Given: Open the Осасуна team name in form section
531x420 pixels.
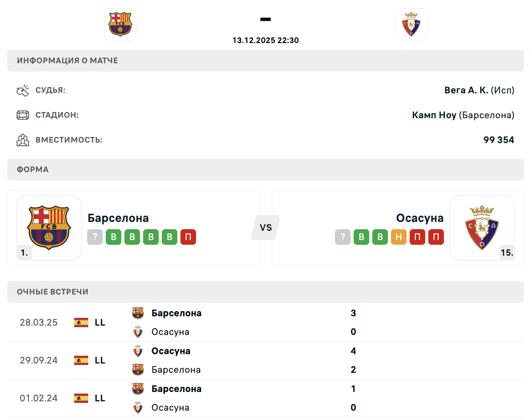Looking at the screenshot, I should [x=420, y=218].
